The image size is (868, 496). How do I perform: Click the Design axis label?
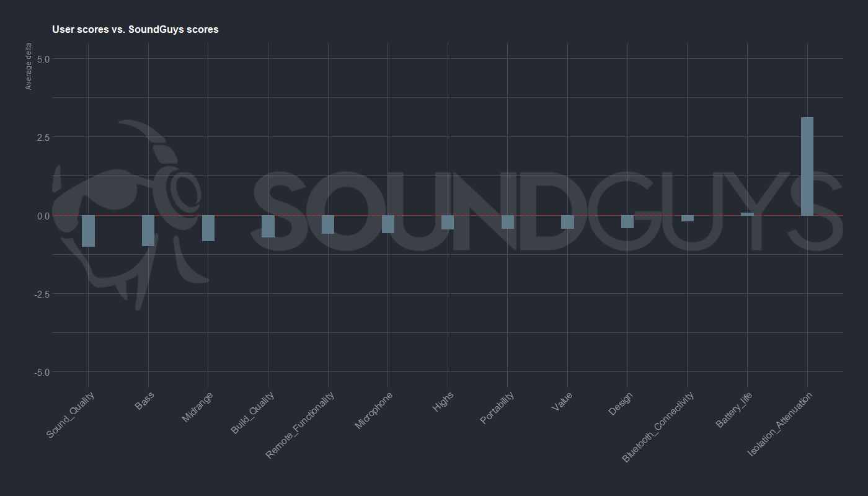coord(620,404)
